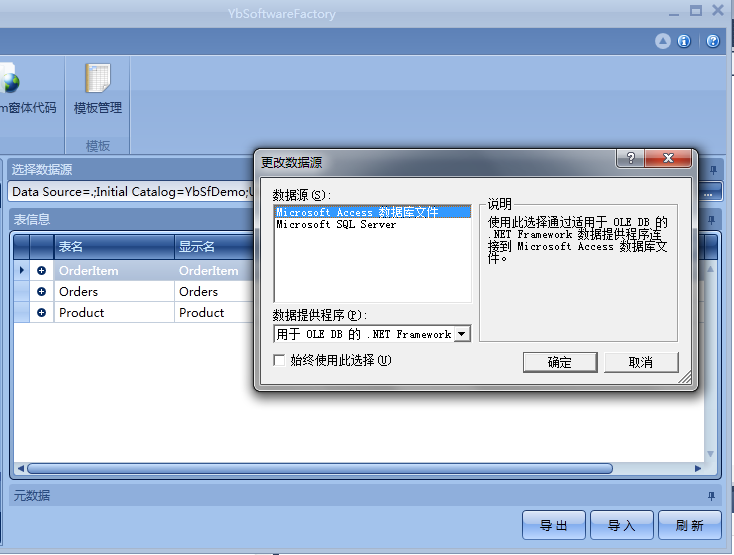Viewport: 734px width, 555px height.
Task: Expand the Product row
Action: click(42, 313)
